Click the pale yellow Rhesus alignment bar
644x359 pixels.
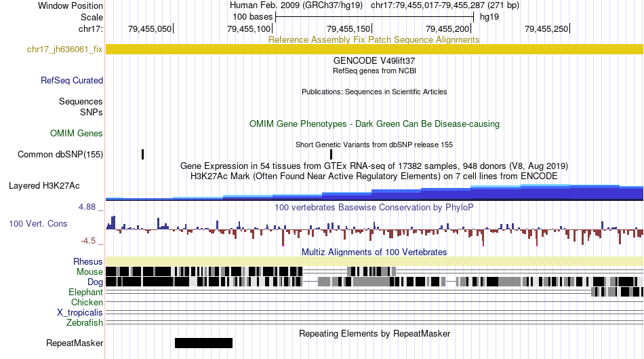click(x=375, y=261)
